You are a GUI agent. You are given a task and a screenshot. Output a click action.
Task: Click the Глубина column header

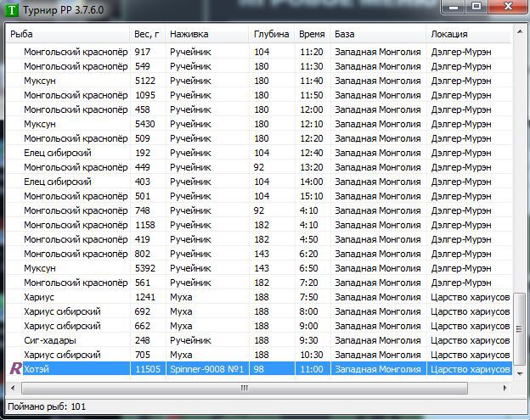pos(272,34)
